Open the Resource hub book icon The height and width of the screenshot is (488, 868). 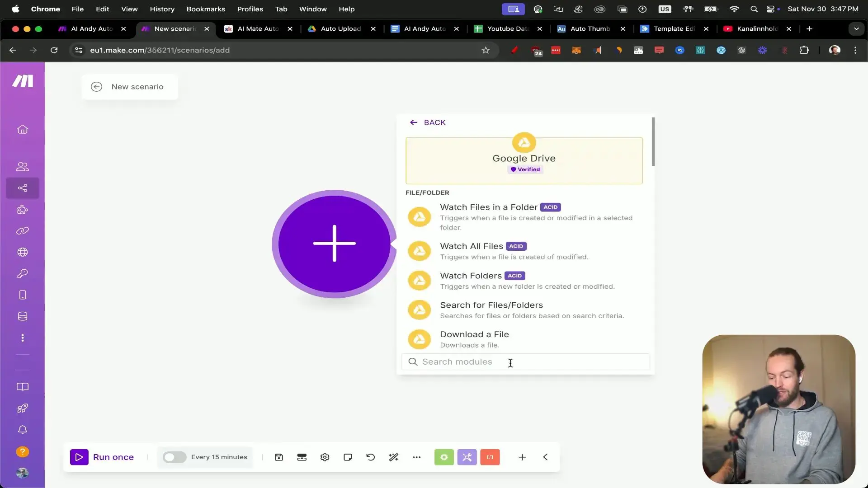(23, 387)
